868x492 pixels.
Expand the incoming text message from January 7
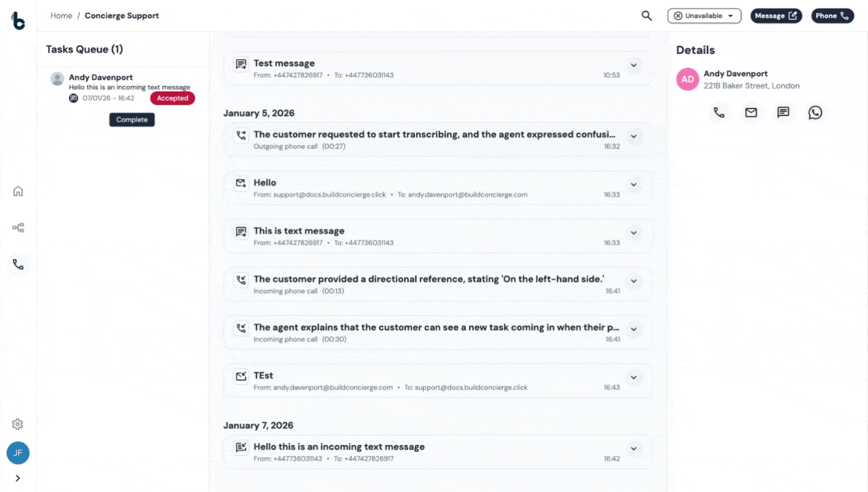634,449
